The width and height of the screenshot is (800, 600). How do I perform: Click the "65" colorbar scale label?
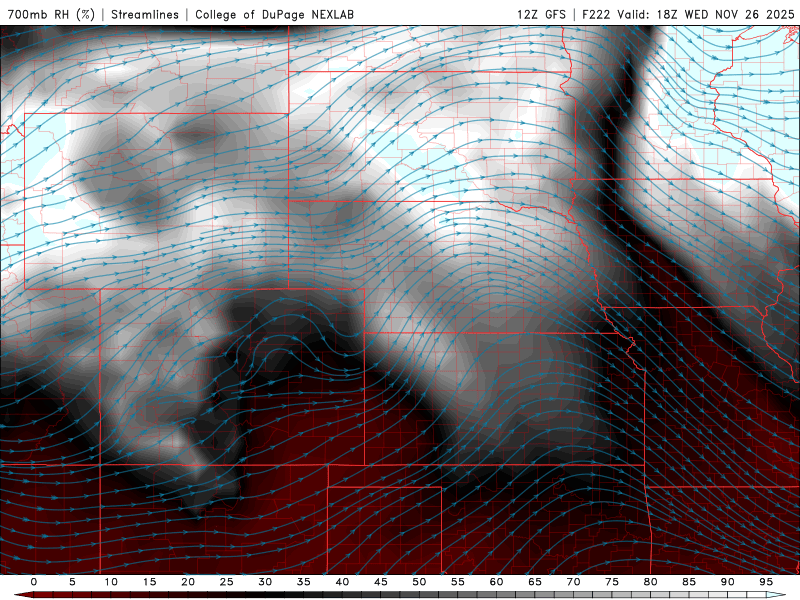pyautogui.click(x=535, y=582)
